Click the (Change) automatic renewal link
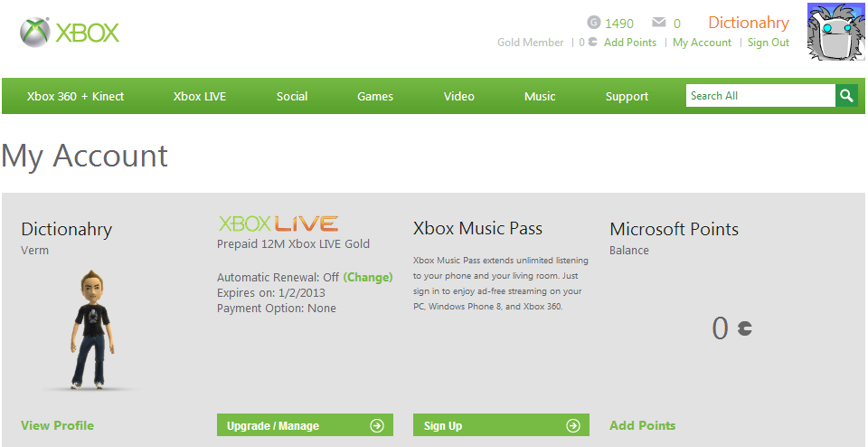Screen dimensions: 868x447 click(368, 278)
